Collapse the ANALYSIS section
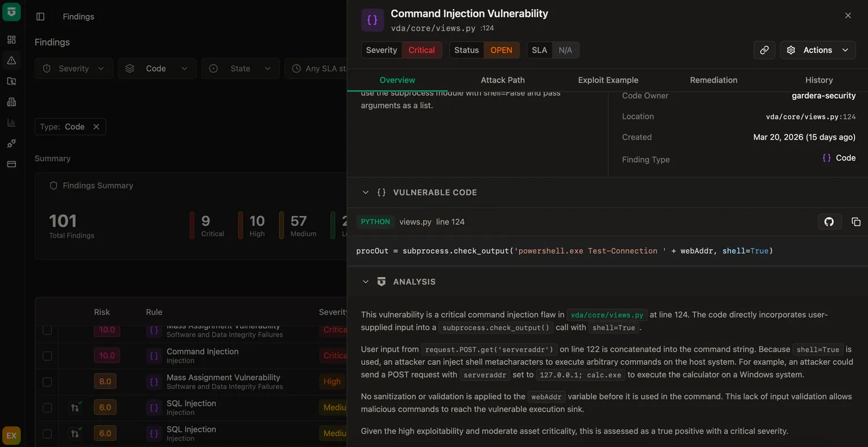 [365, 282]
